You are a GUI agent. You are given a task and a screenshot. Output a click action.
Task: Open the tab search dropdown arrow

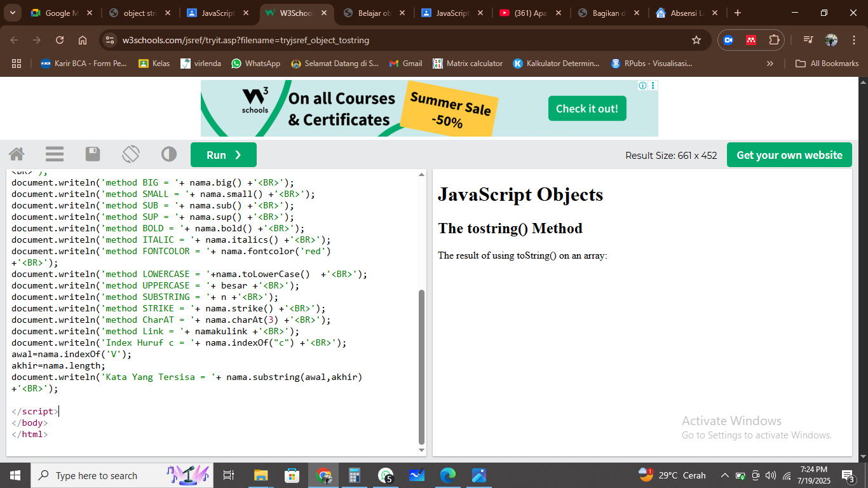pos(13,13)
